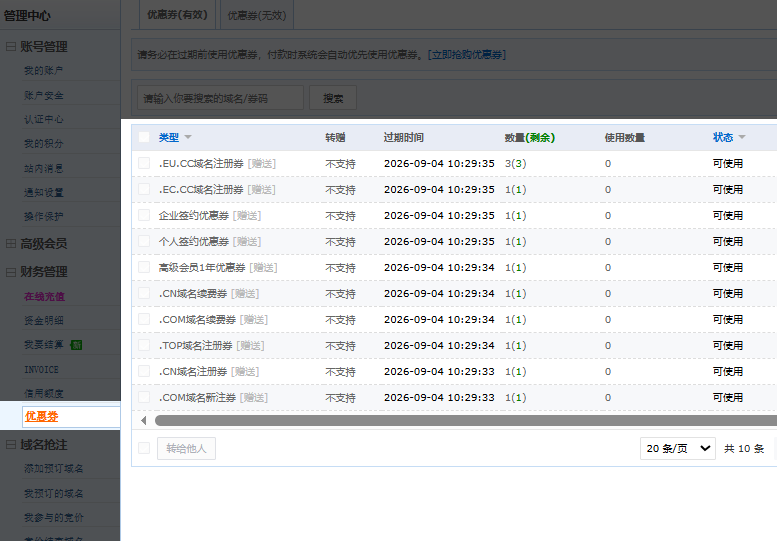Click the 域名抢注 section heading
This screenshot has width=777, height=541.
(x=44, y=444)
